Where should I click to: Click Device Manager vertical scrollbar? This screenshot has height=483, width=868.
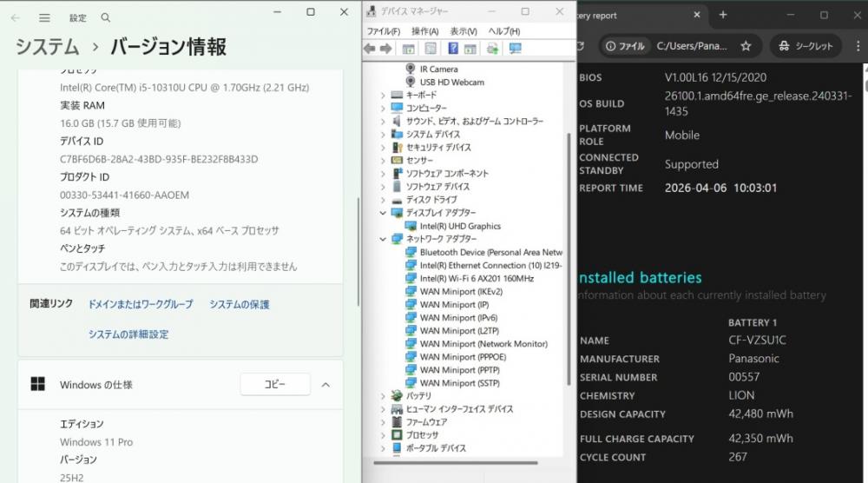coord(569,259)
